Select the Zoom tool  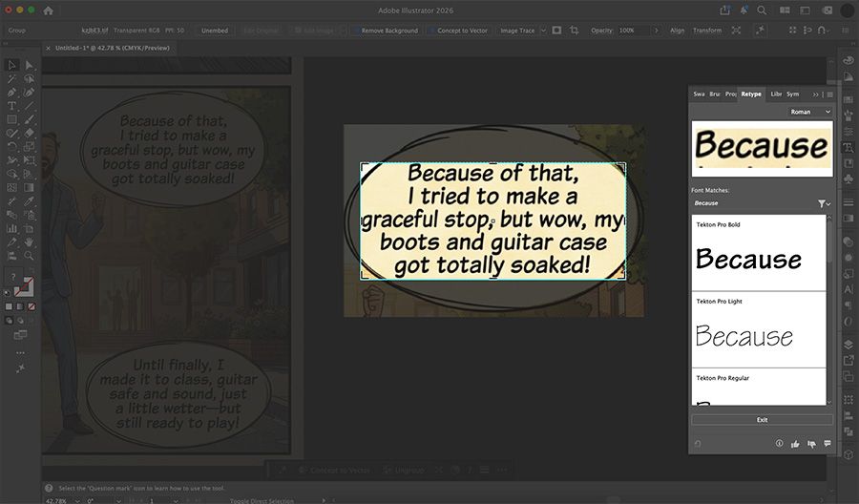click(29, 255)
